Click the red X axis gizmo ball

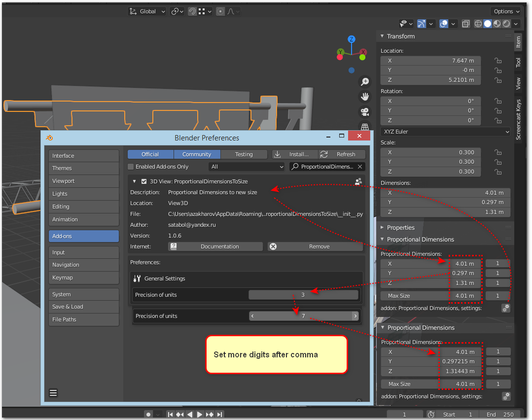coord(363,52)
